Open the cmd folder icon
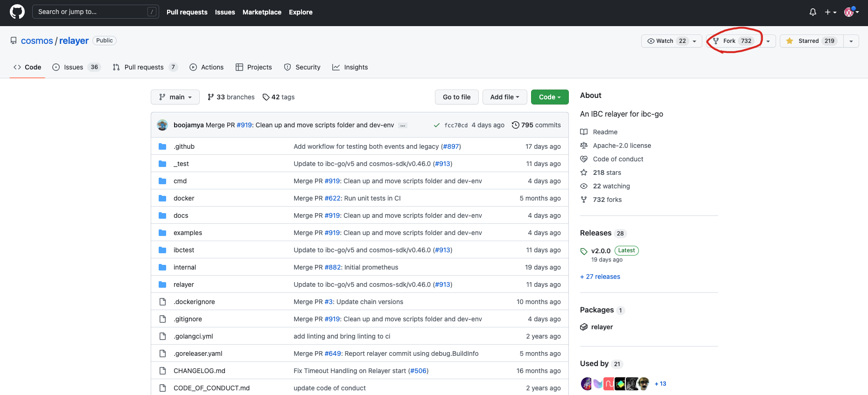868x395 pixels. [162, 181]
